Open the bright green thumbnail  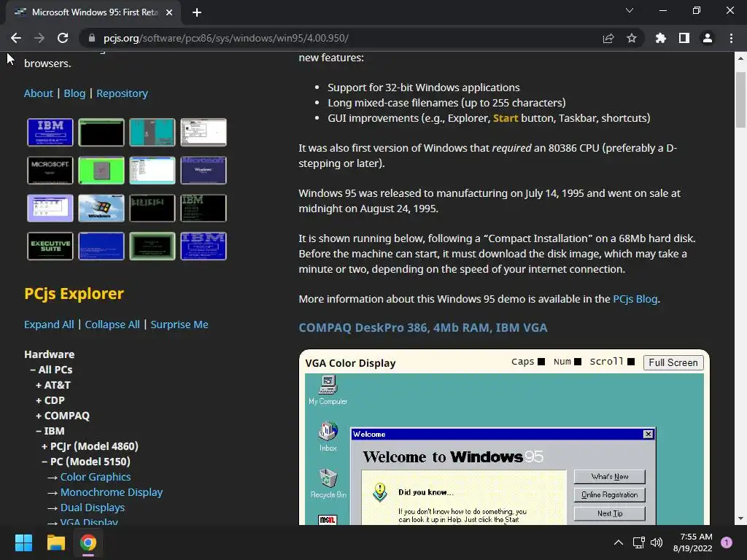tap(101, 170)
